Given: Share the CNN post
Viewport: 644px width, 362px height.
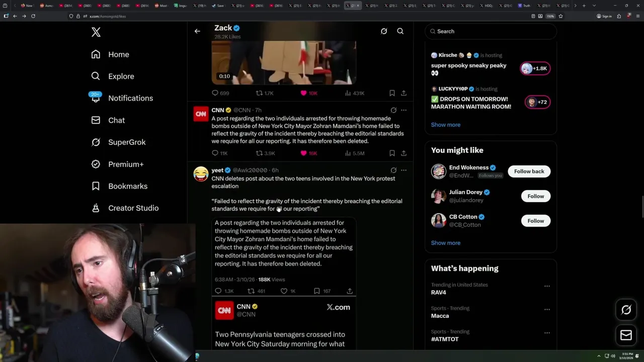Looking at the screenshot, I should [404, 153].
